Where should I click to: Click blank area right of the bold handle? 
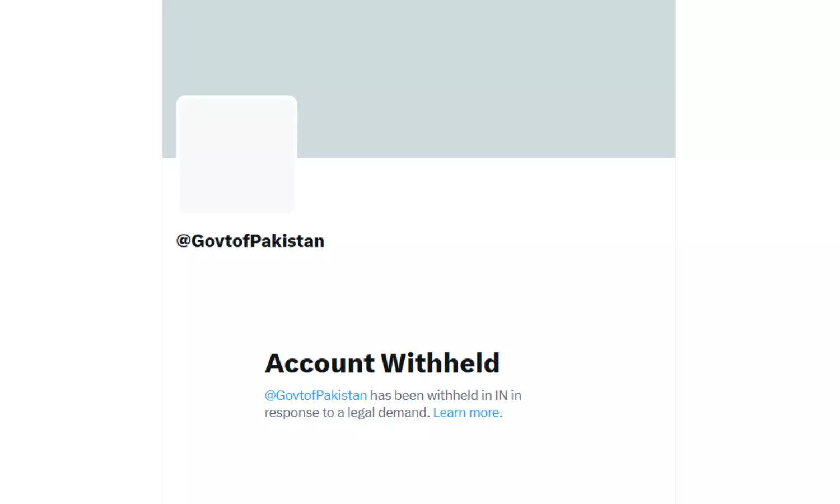click(498, 241)
